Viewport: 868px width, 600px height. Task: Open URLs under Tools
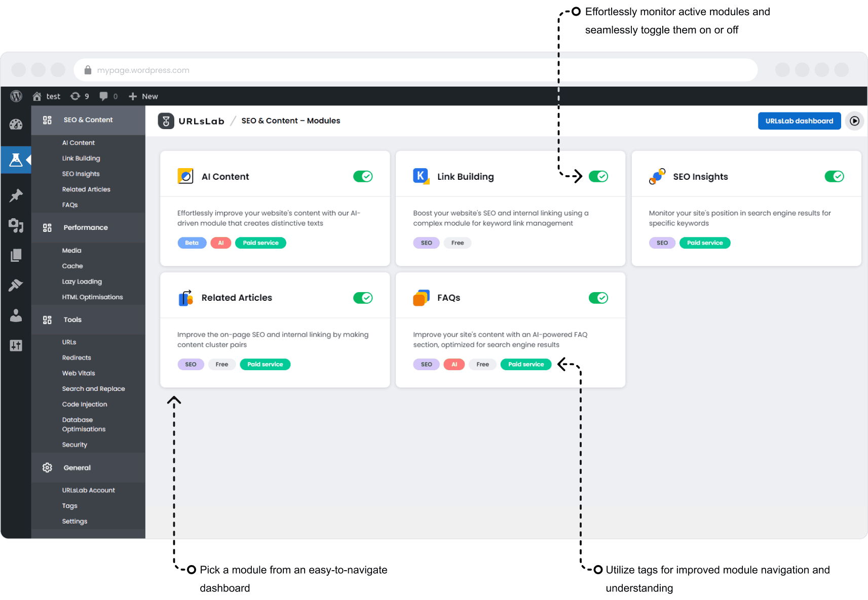[x=69, y=342]
